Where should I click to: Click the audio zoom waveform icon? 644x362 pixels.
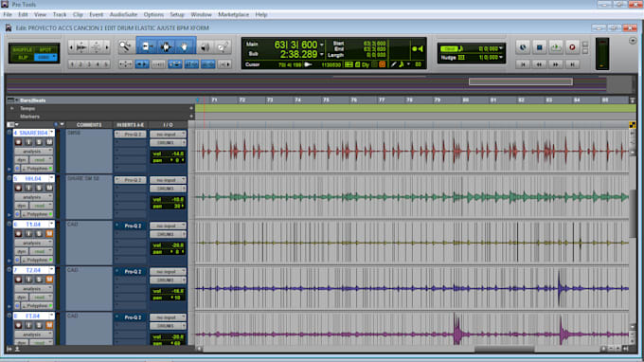coord(81,47)
